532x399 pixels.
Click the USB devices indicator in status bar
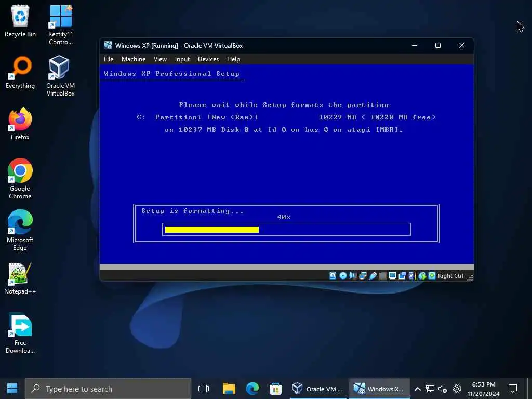373,276
